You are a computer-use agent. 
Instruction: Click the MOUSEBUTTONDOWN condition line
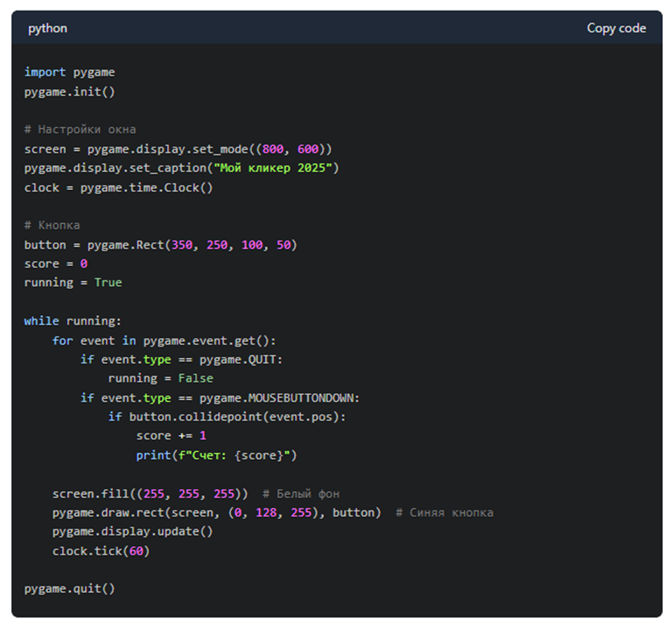(x=220, y=398)
